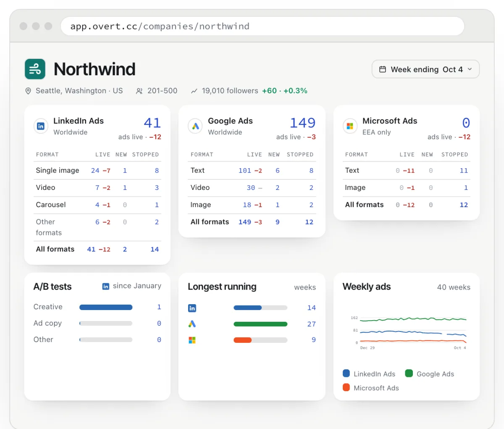The height and width of the screenshot is (429, 504).
Task: Click the A/B tests heading
Action: coord(52,287)
